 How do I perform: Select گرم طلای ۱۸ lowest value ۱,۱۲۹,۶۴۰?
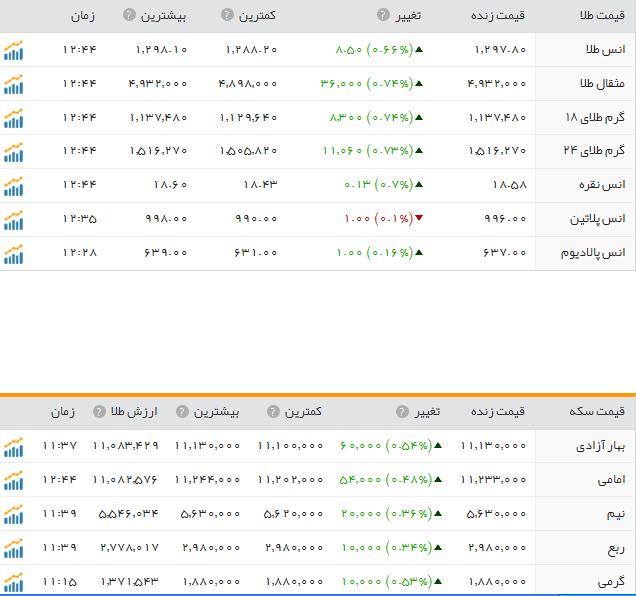[248, 118]
